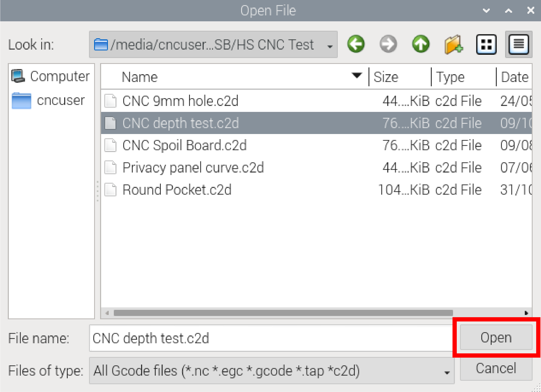Select Computer in the sidebar

point(51,76)
